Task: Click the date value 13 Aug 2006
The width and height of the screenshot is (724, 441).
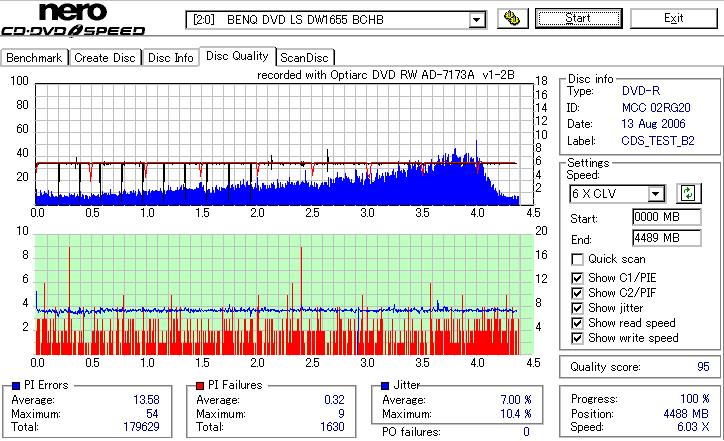Action: (x=653, y=124)
